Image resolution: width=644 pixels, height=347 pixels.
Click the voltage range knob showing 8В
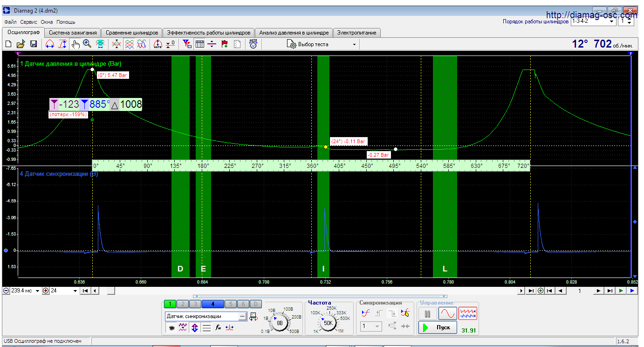[280, 322]
